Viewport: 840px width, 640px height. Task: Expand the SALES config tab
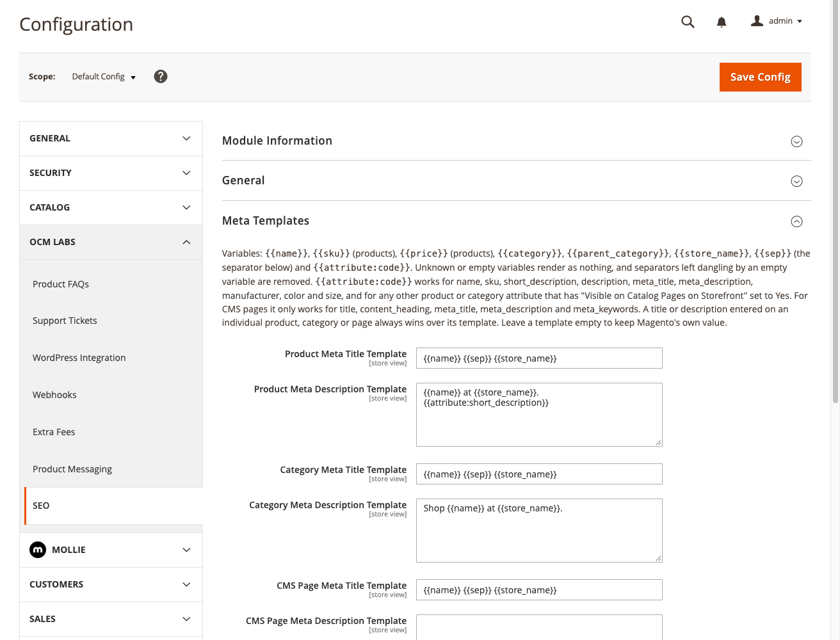tap(111, 619)
